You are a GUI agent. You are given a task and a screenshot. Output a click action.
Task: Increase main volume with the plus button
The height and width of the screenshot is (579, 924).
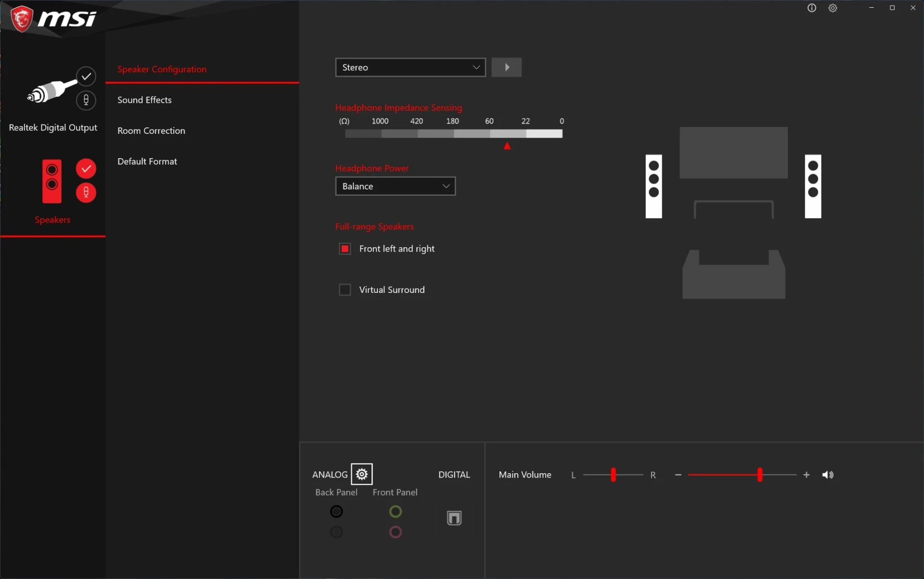coord(807,475)
